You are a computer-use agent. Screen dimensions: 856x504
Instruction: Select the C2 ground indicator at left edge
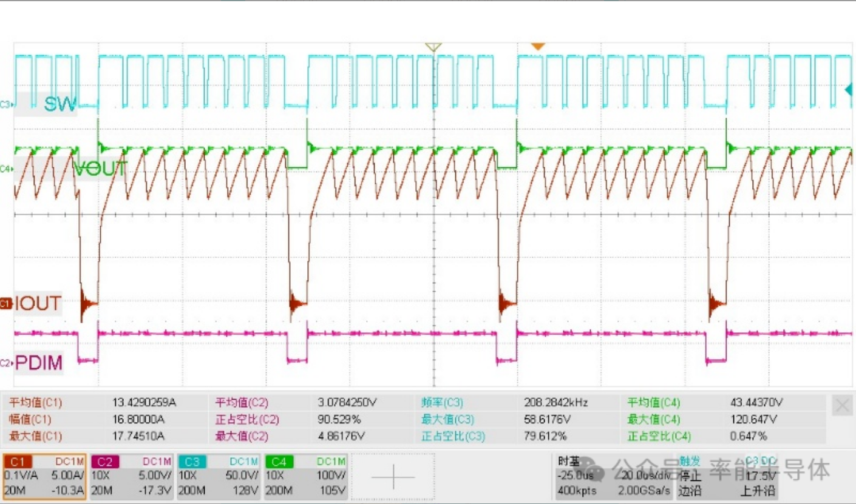(x=5, y=363)
